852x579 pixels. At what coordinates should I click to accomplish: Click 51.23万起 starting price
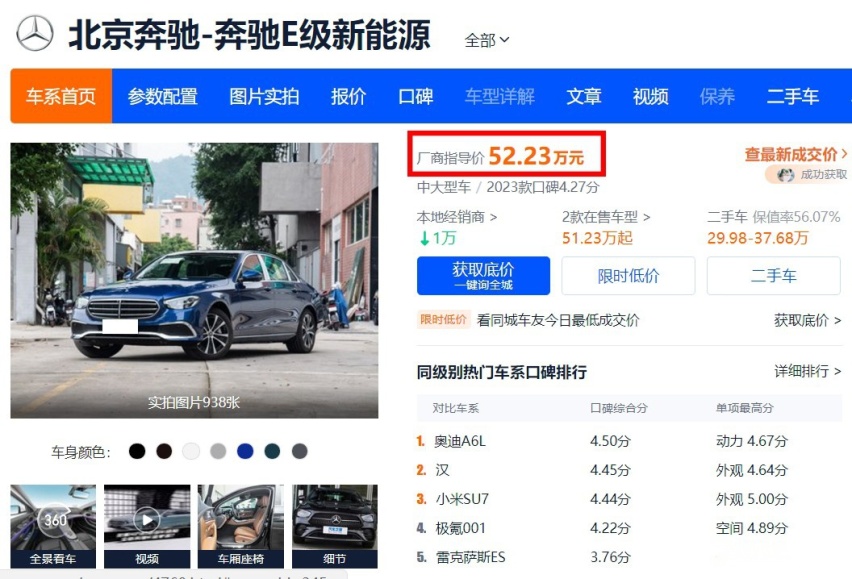click(597, 238)
